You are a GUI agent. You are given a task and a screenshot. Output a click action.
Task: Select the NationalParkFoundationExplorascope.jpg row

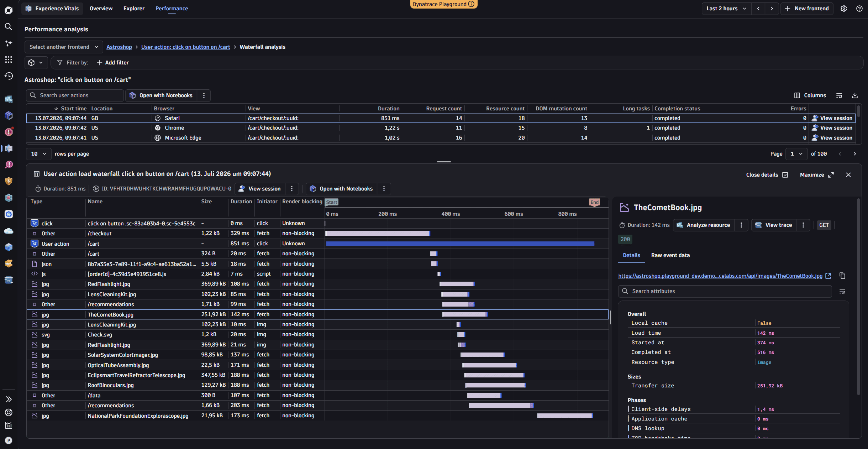[317, 416]
